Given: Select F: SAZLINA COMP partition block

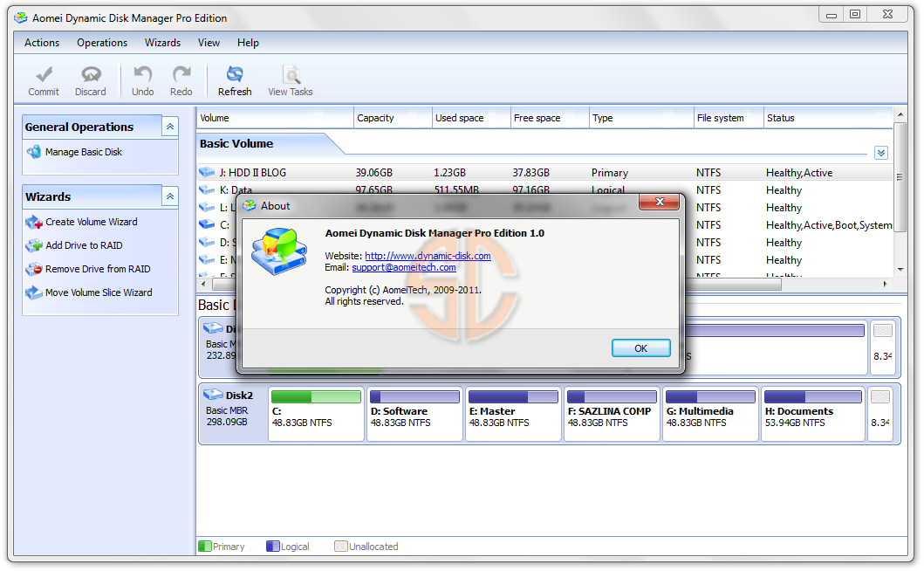Looking at the screenshot, I should point(612,414).
